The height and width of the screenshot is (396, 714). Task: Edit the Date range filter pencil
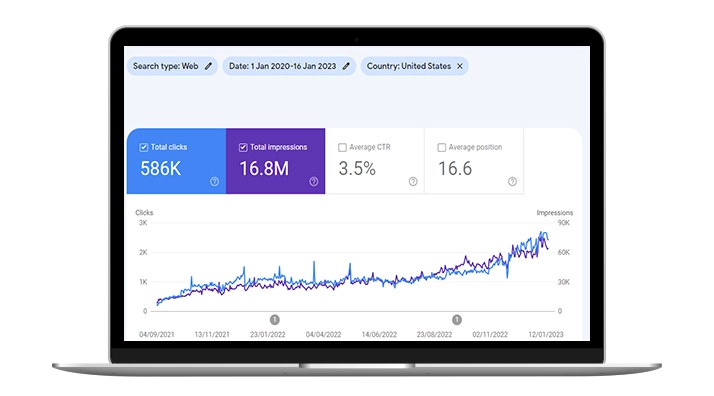pos(346,66)
